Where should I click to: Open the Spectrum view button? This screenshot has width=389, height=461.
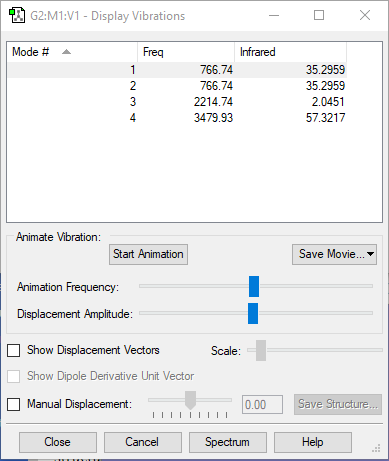click(x=228, y=442)
